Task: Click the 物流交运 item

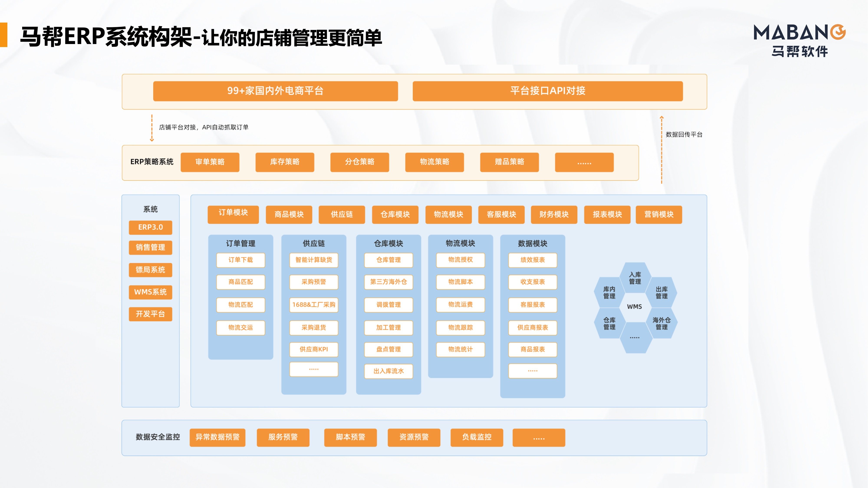Action: tap(240, 328)
